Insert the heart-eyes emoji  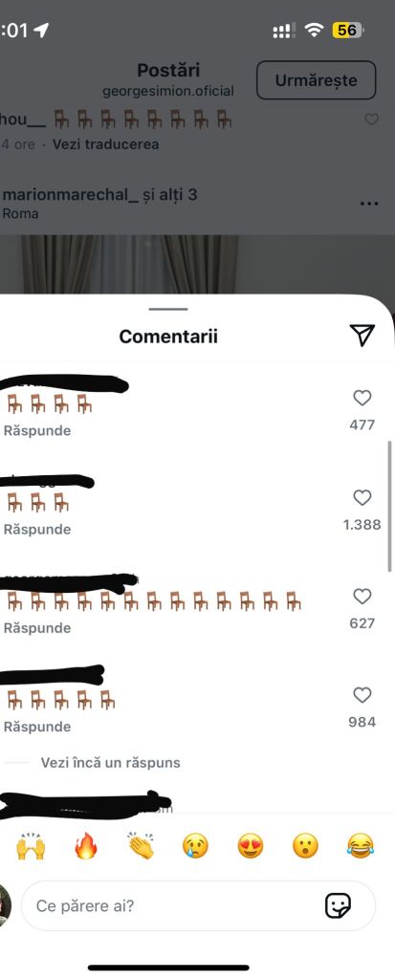point(251,846)
